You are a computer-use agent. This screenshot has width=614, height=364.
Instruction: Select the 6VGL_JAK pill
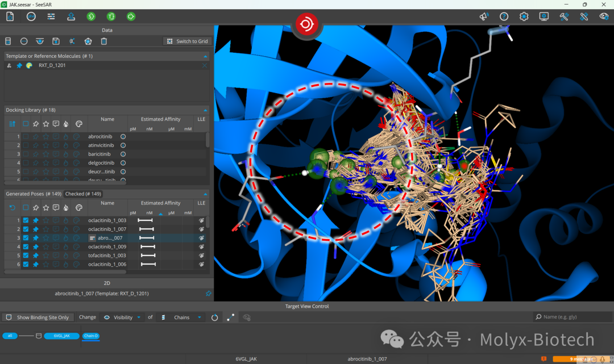point(61,336)
